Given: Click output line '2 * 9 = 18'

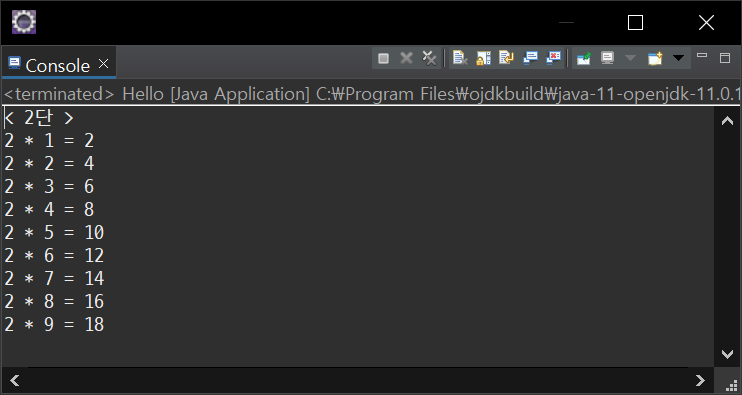Looking at the screenshot, I should point(54,325).
